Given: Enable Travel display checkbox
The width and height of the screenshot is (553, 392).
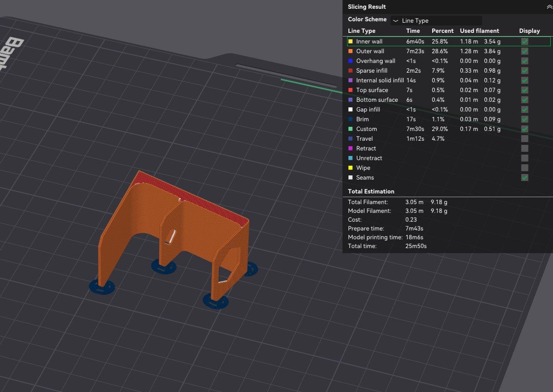Looking at the screenshot, I should point(525,139).
